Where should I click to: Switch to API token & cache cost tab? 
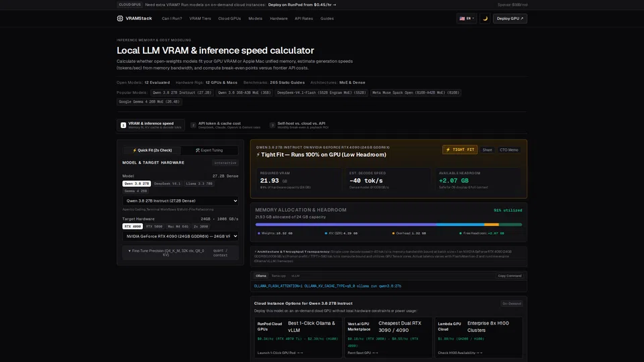point(225,125)
